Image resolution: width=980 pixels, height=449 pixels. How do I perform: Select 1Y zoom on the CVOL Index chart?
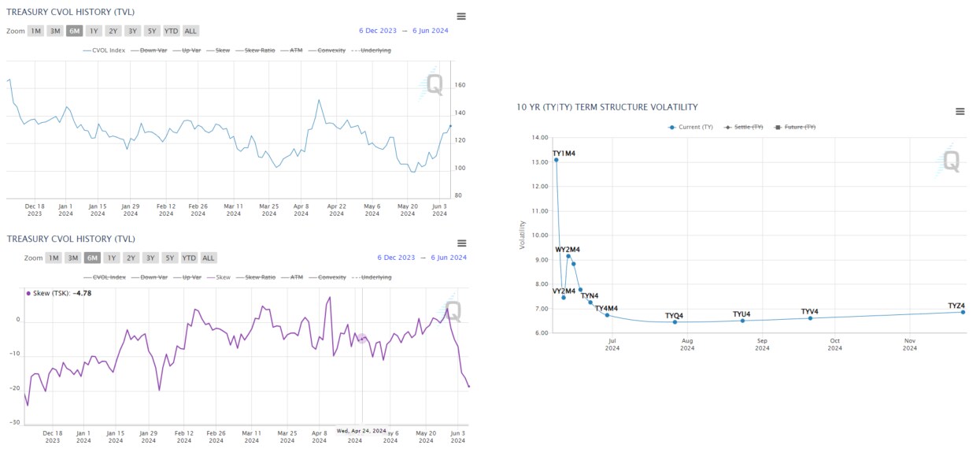tap(94, 31)
